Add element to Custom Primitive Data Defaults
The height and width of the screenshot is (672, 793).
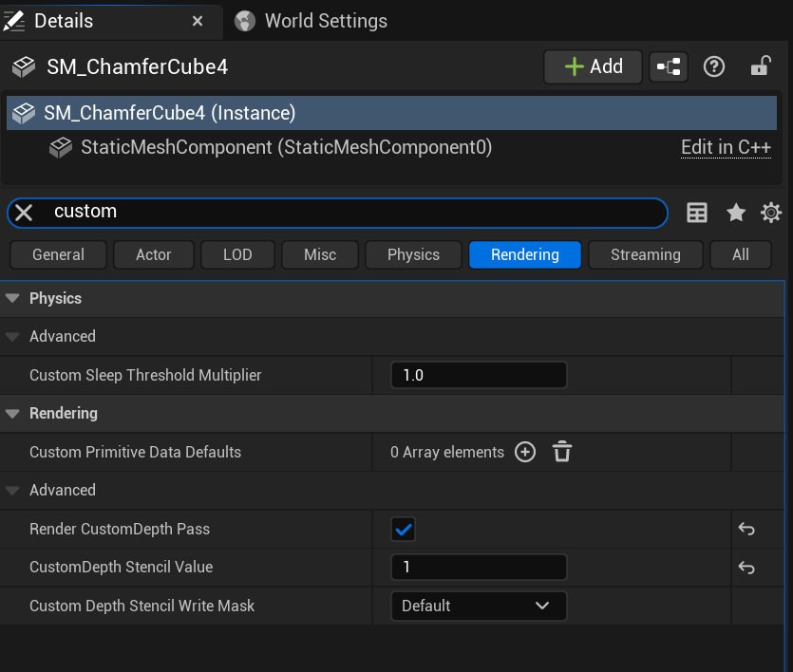525,452
